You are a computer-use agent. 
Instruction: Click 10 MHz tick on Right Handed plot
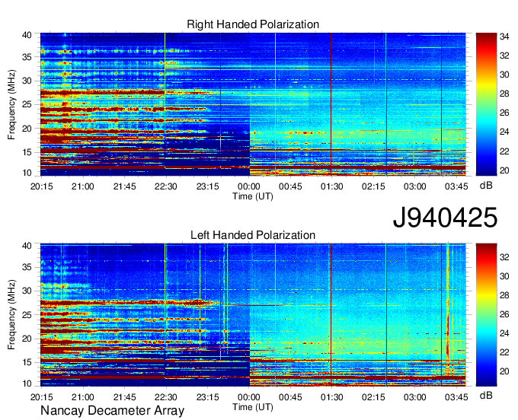[x=27, y=173]
